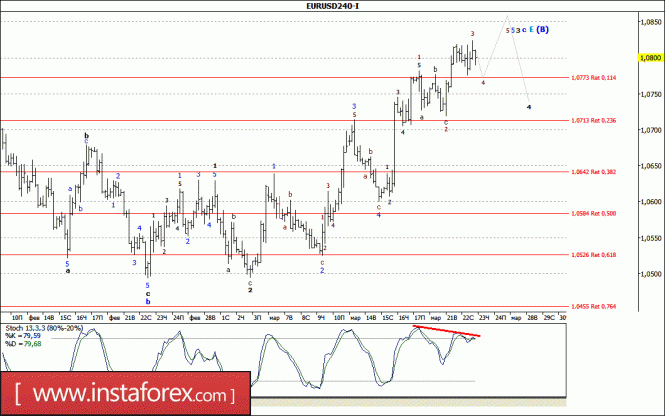
Task: Click the 29С date label on time axis
Action: pos(549,318)
